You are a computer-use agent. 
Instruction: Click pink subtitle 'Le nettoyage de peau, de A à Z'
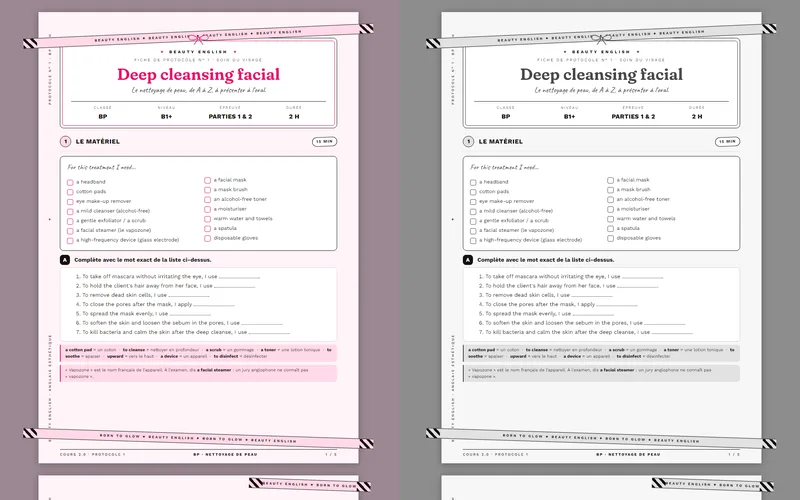pos(198,90)
